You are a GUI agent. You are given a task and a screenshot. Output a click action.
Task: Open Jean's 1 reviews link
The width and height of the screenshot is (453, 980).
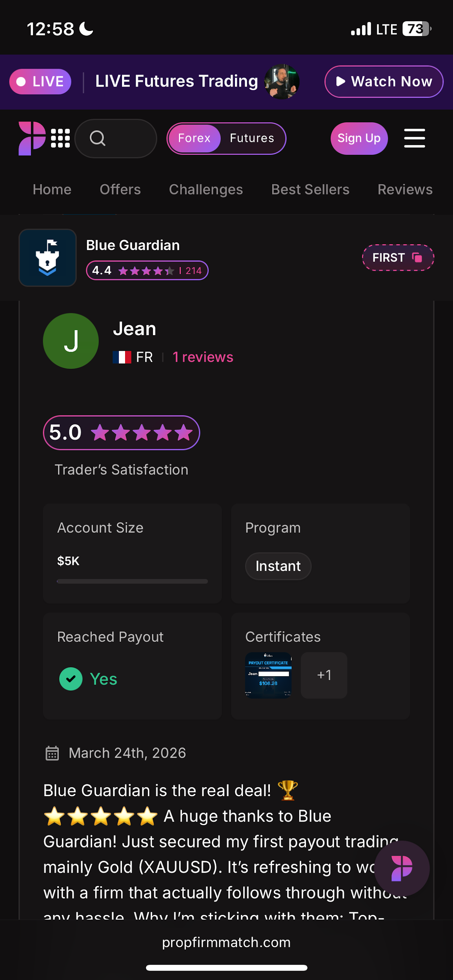203,357
